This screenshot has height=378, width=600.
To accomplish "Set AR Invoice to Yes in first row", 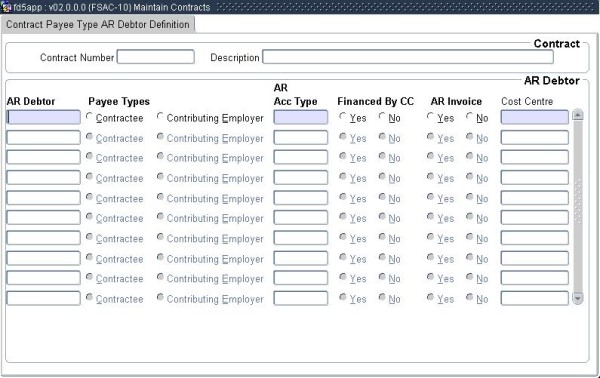I will [430, 116].
